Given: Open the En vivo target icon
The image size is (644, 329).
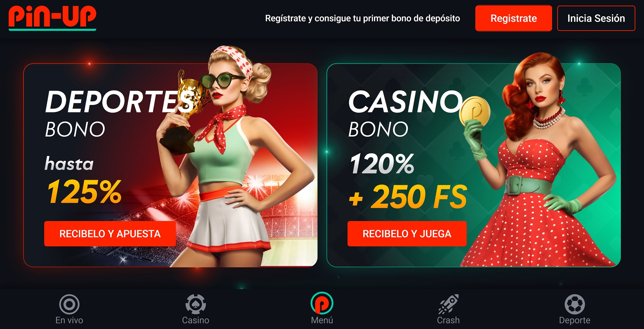Looking at the screenshot, I should pos(69,304).
